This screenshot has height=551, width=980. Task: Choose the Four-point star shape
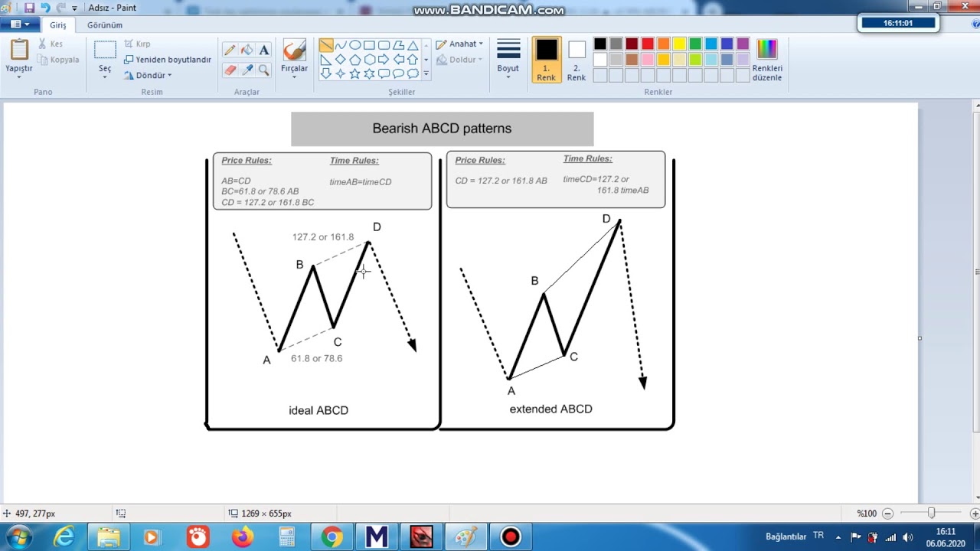[341, 73]
